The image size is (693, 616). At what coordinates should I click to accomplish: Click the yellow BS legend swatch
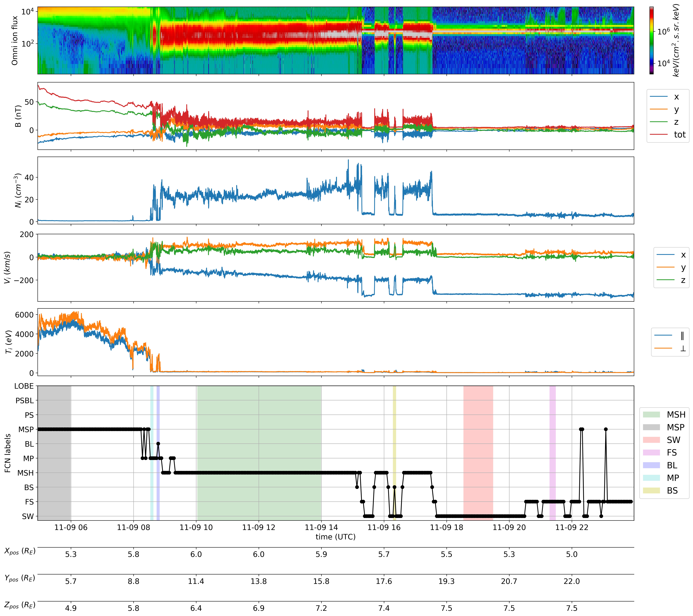651,490
